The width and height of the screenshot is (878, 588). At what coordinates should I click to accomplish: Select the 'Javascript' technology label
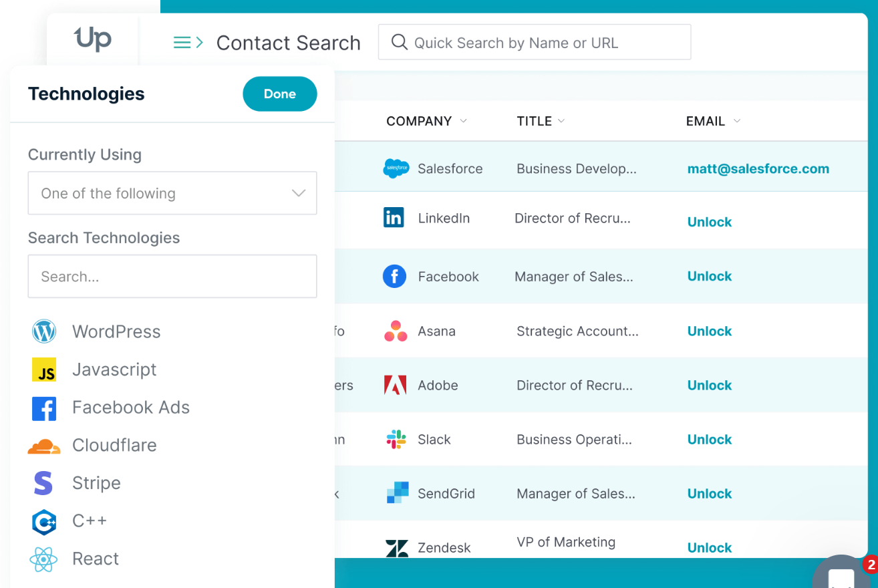[x=114, y=370]
